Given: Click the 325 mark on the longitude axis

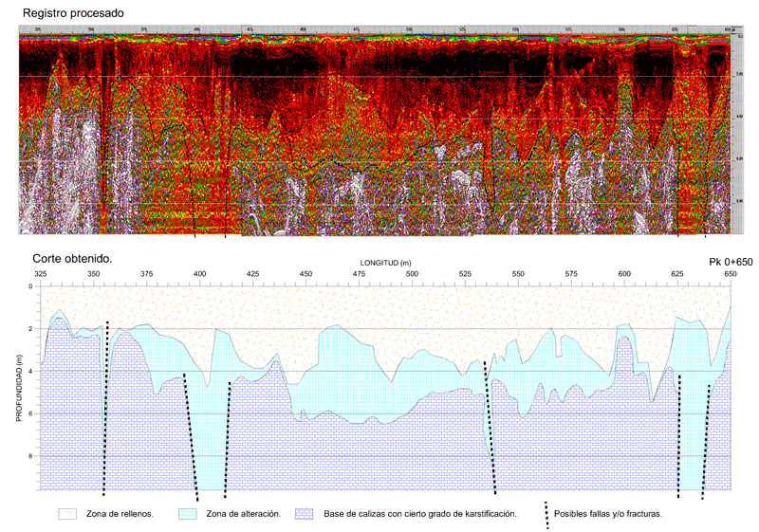Looking at the screenshot, I should coord(41,274).
